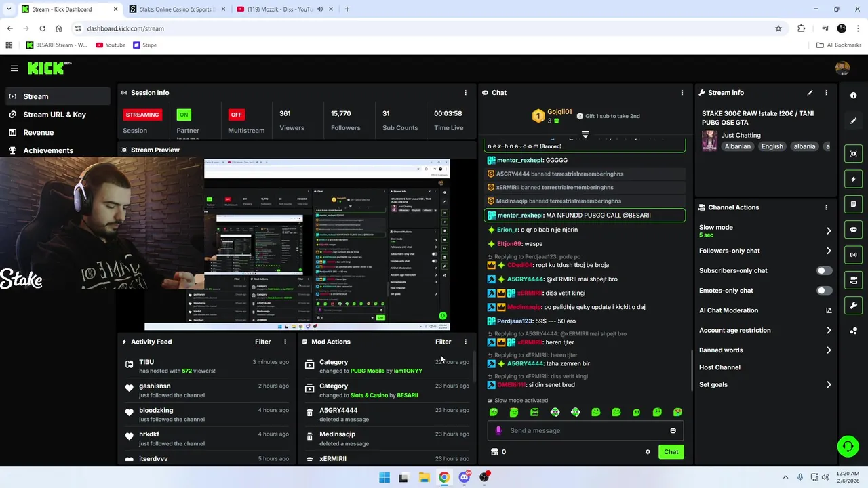Select the first green emote in chat bar

[494, 412]
